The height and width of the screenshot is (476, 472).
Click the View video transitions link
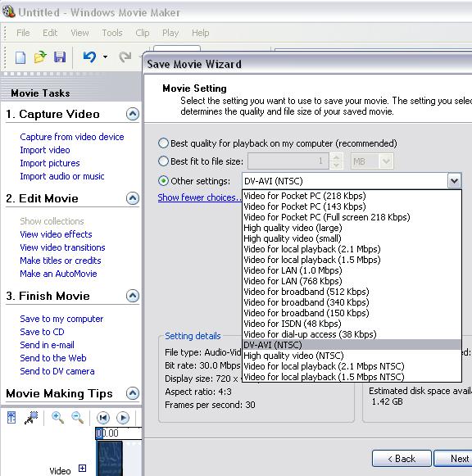(x=62, y=247)
